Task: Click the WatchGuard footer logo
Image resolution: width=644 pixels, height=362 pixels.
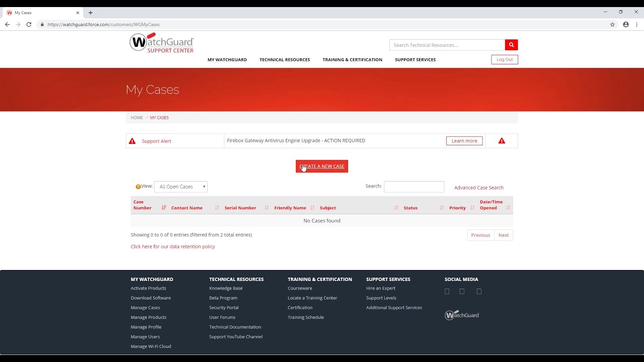Action: coord(462,315)
